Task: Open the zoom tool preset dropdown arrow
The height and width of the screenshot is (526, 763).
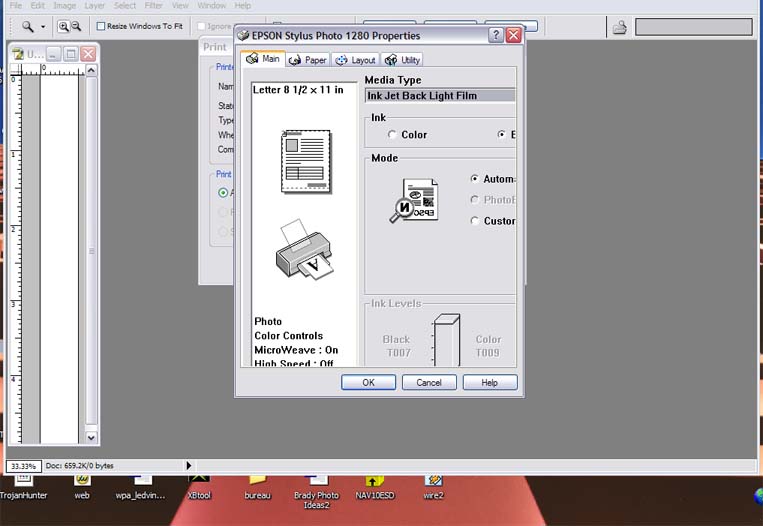Action: 43,27
